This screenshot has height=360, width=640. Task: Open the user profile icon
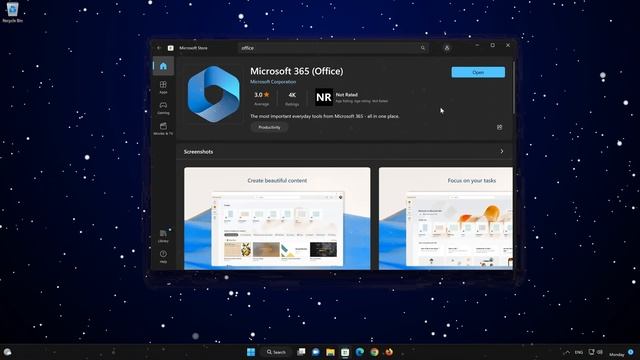[447, 48]
